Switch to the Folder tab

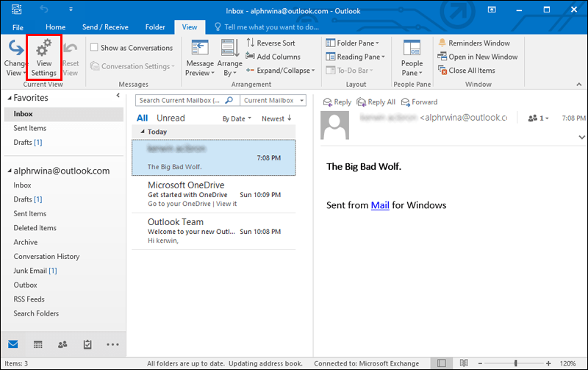point(155,27)
